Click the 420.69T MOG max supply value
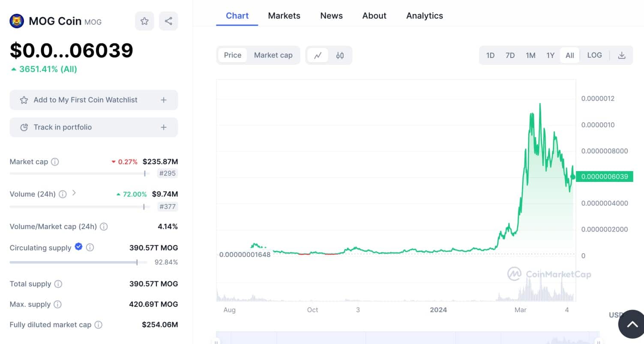 point(153,305)
